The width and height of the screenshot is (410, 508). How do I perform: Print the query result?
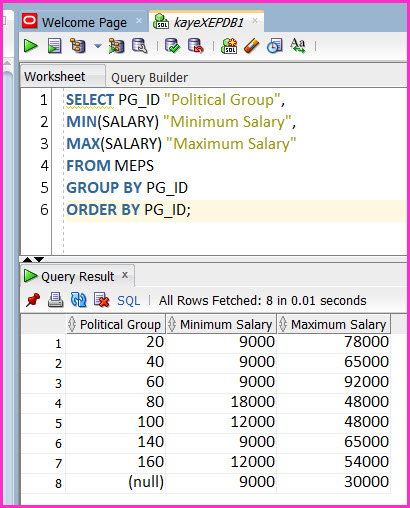[x=55, y=300]
